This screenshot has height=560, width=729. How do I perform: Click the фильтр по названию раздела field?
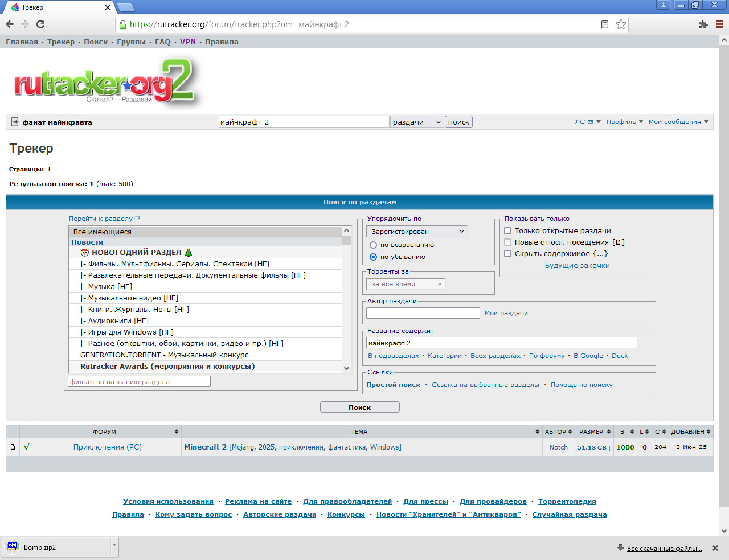[x=139, y=382]
